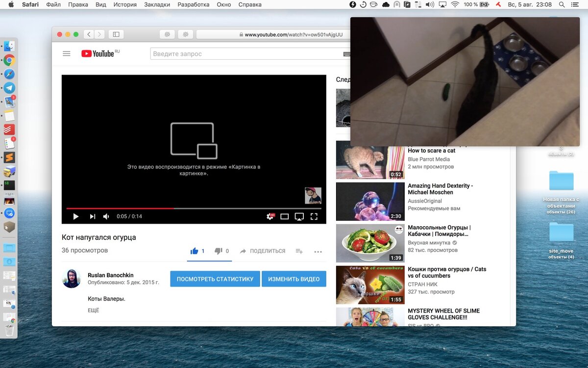588x368 pixels.
Task: Open the Окно menu
Action: point(223,4)
